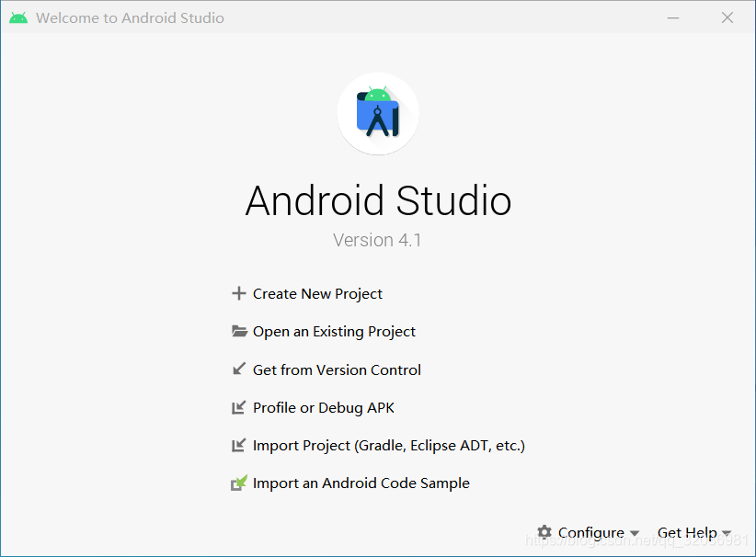The image size is (756, 557).
Task: Select Import an Android Code Sample
Action: tap(361, 483)
